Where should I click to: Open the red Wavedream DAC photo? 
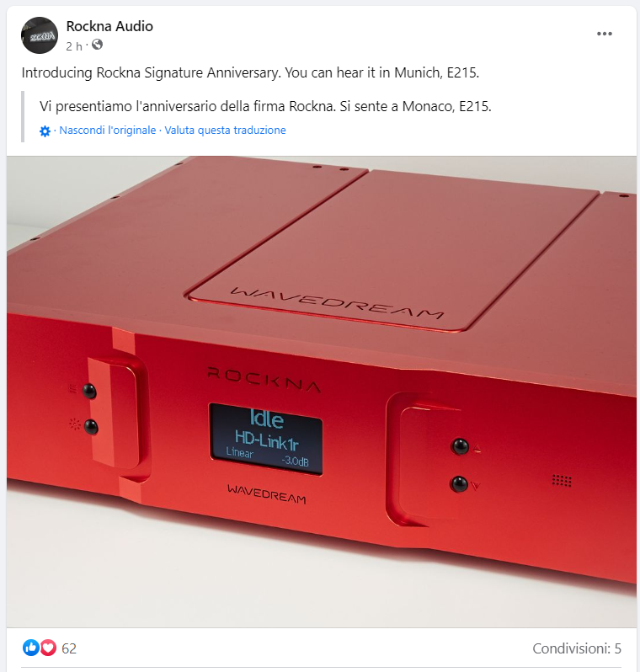click(x=322, y=392)
